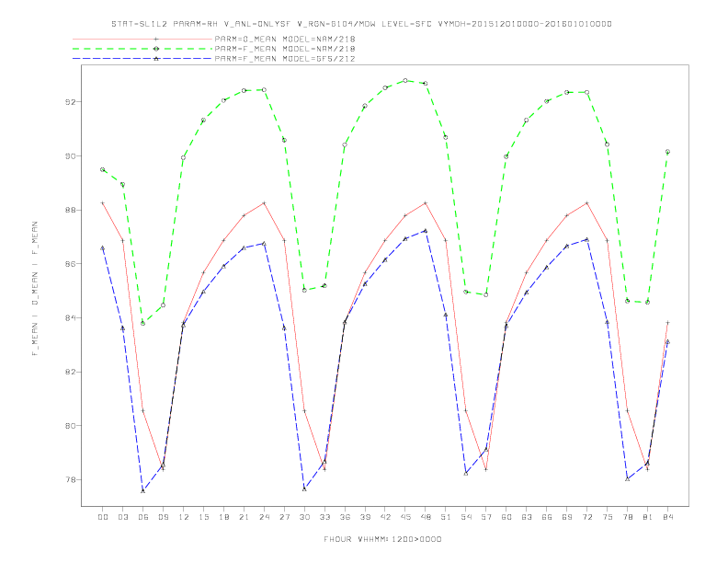
Task: Click x-axis tick label 45
Action: [405, 517]
